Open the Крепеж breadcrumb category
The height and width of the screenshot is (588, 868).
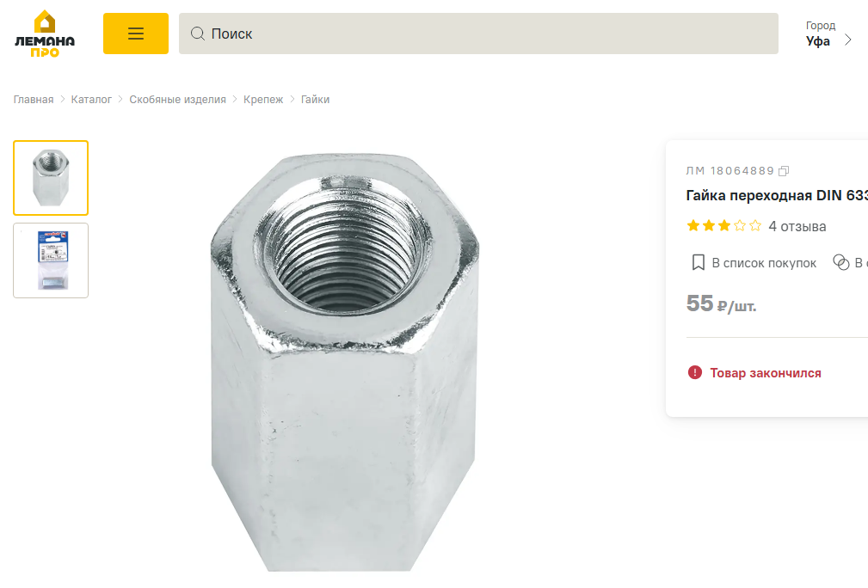(263, 100)
